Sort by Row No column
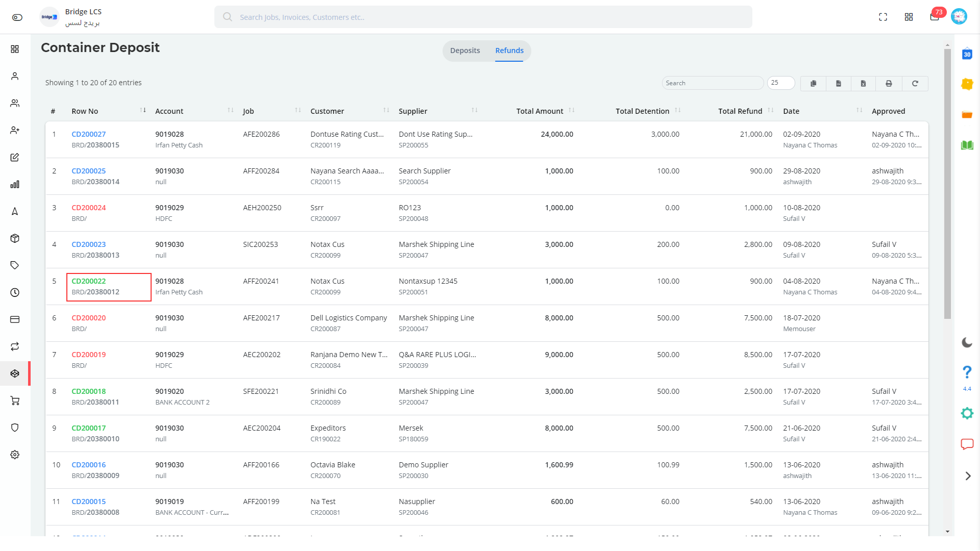 coord(108,111)
